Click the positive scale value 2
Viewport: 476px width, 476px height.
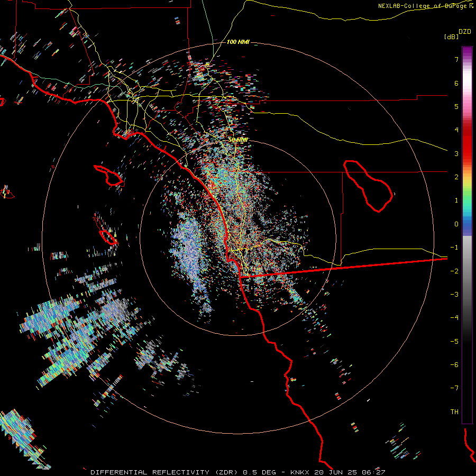(456, 177)
